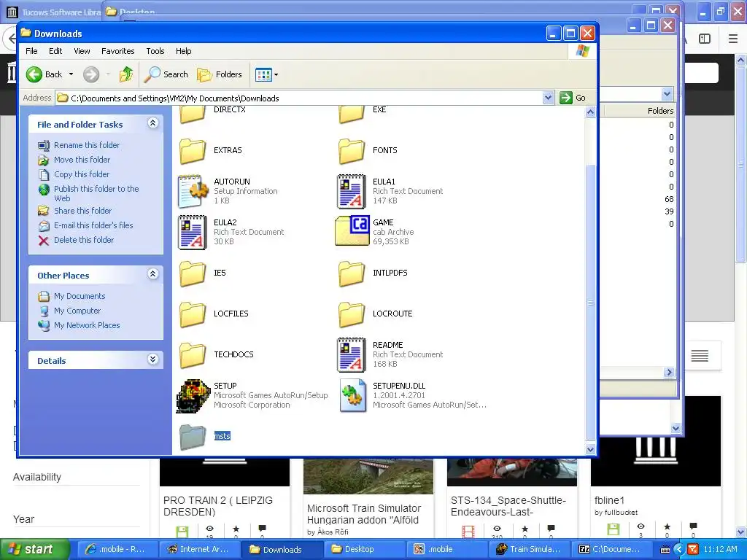Select the LOCFILES folder icon
Viewport: 747px width, 560px height.
click(x=193, y=314)
